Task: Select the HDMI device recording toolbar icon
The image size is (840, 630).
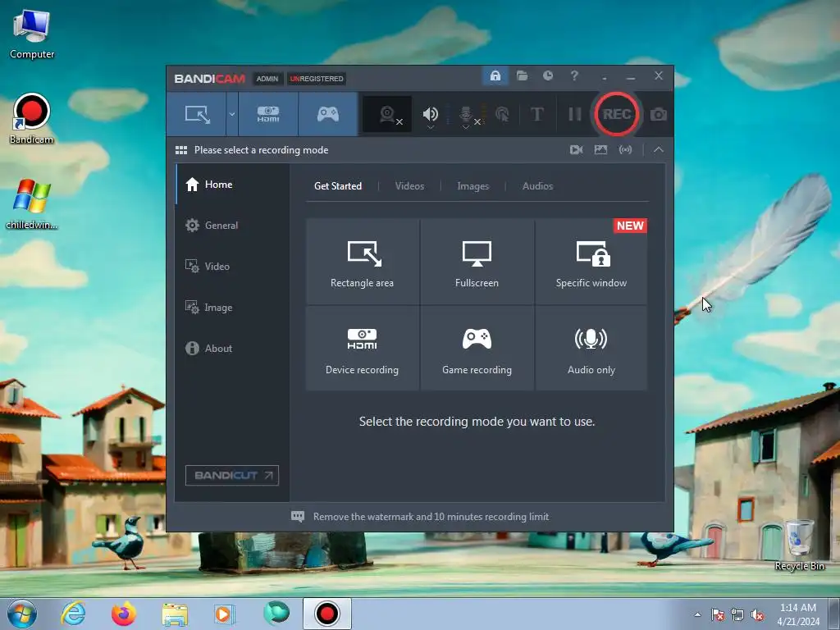Action: (x=268, y=114)
